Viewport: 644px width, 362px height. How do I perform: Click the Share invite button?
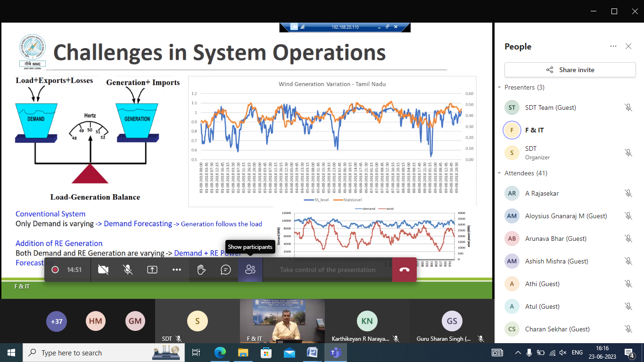pyautogui.click(x=570, y=70)
